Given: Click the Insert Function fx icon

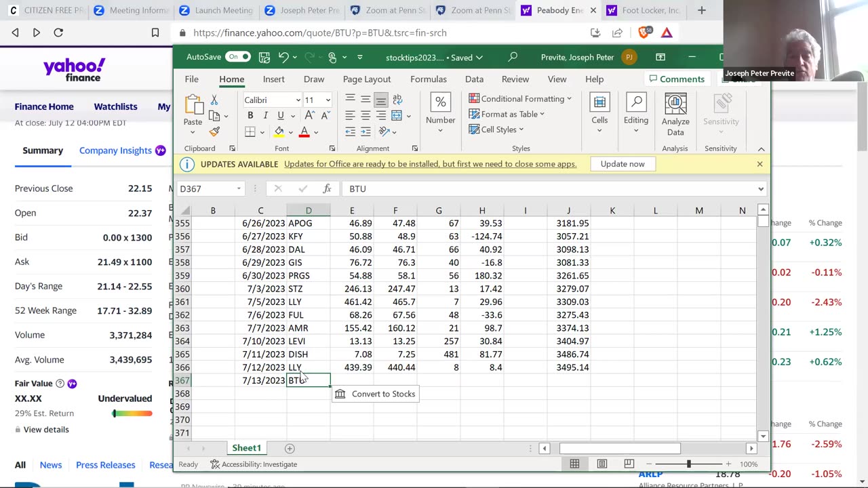Looking at the screenshot, I should pos(327,189).
